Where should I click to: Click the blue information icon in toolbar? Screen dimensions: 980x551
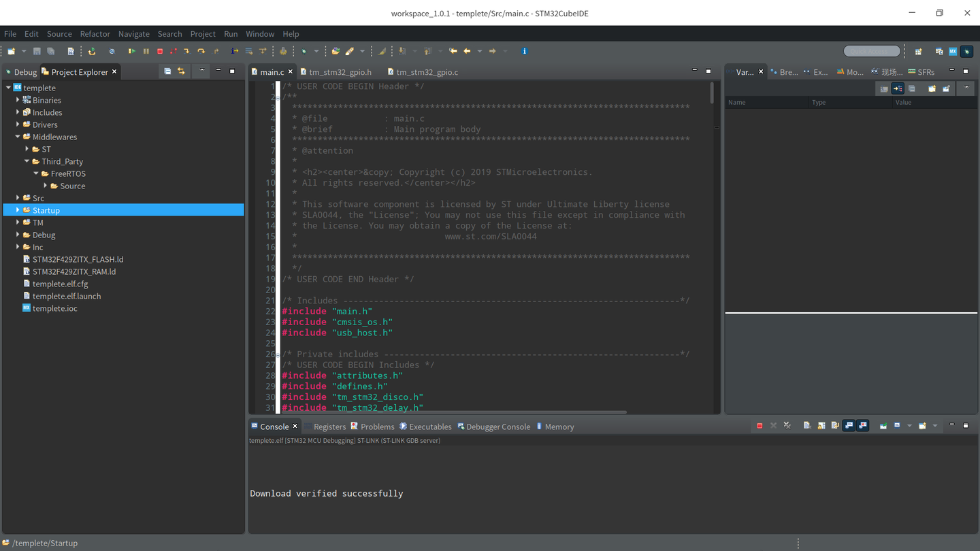[x=524, y=51]
